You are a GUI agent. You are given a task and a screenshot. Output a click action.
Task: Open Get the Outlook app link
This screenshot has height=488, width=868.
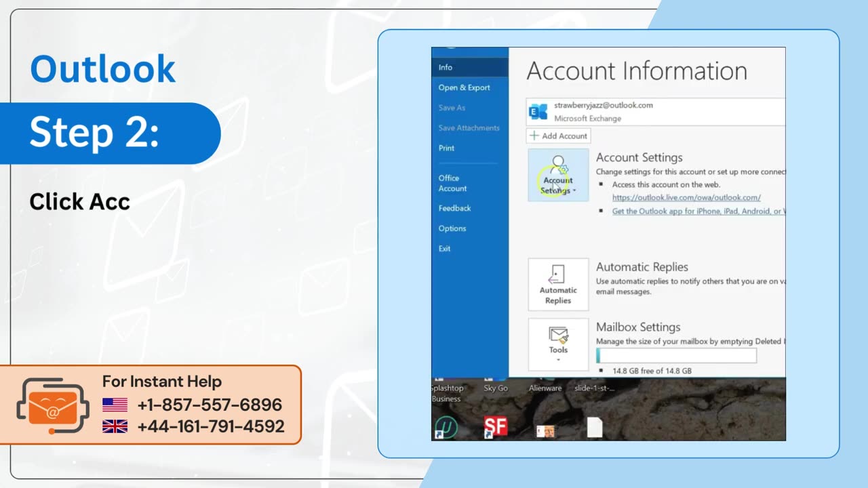[698, 211]
